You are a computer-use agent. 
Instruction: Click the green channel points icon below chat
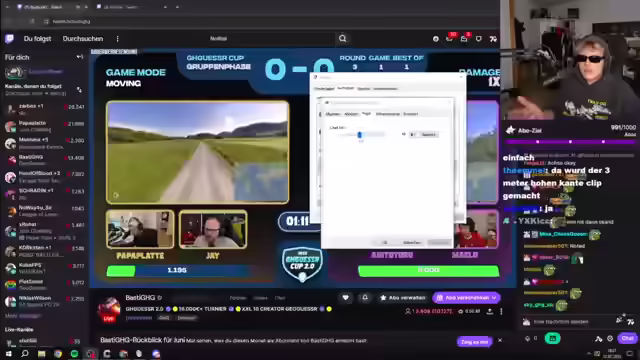552,338
